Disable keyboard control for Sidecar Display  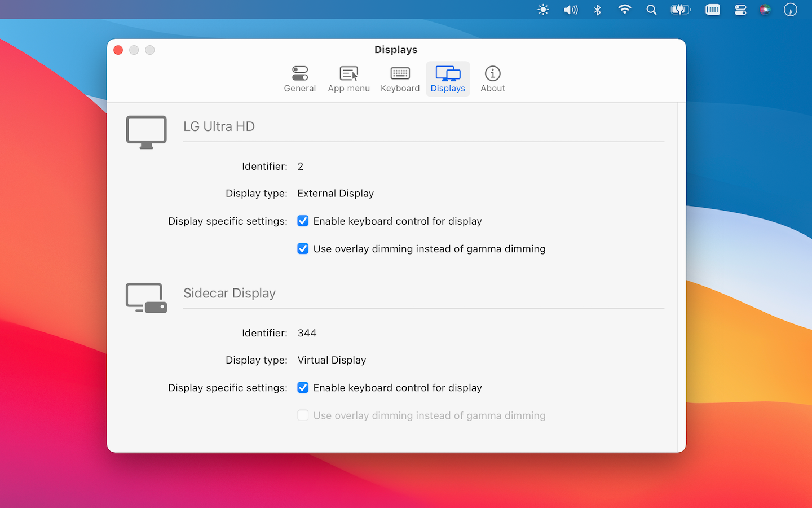coord(303,388)
